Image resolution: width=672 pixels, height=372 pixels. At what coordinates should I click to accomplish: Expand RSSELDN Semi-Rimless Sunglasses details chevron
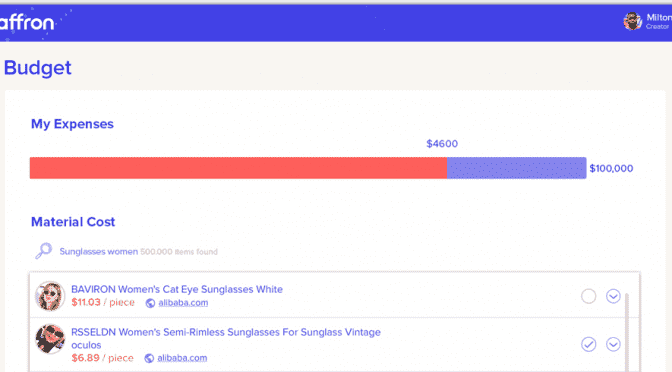[x=613, y=344]
